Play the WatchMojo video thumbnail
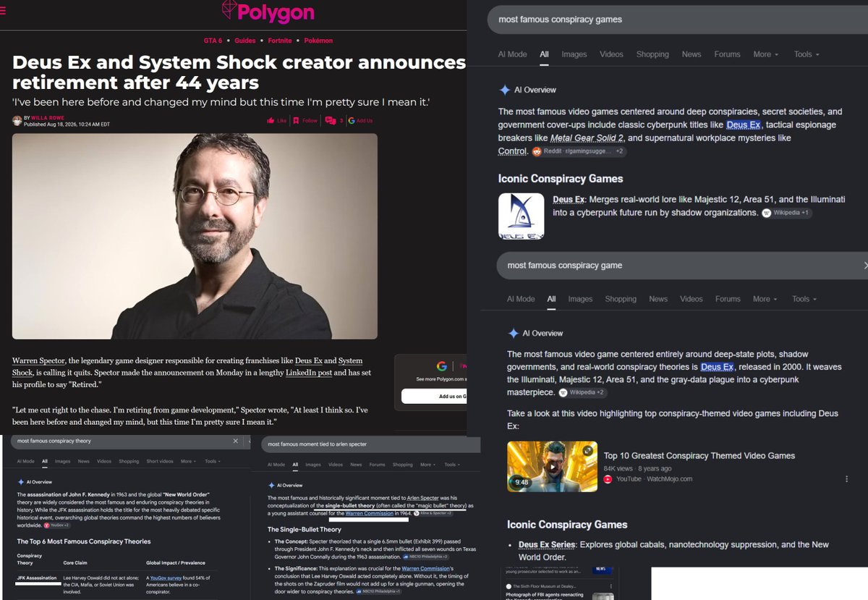 [x=552, y=466]
